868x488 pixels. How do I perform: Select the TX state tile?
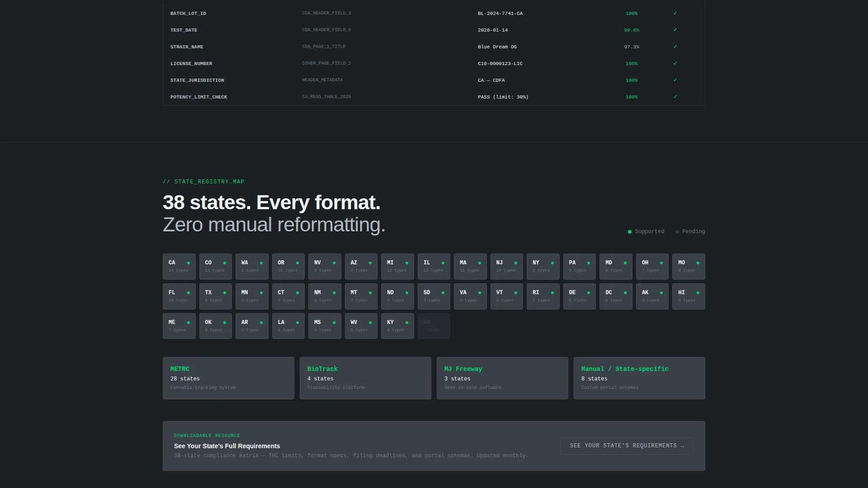216,296
